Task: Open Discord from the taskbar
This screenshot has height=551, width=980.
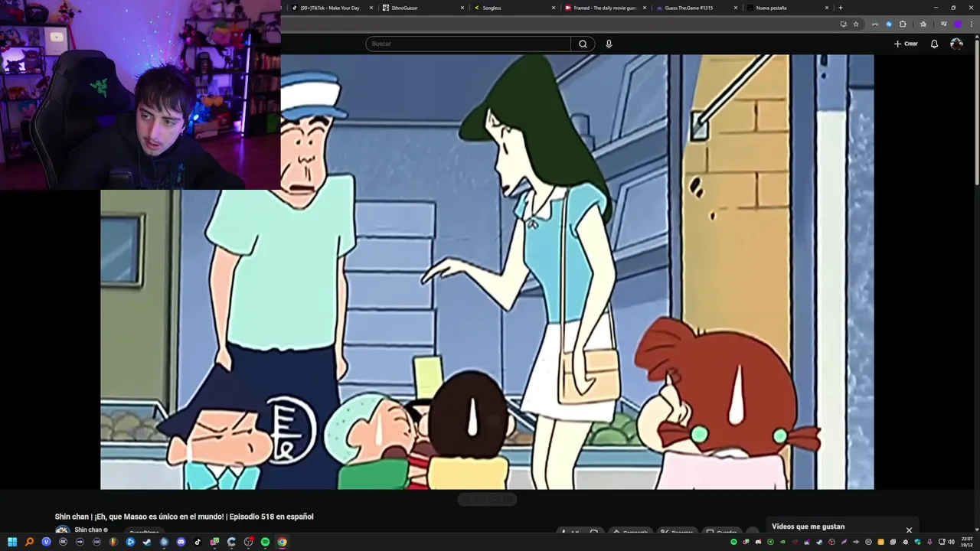Action: [x=181, y=542]
